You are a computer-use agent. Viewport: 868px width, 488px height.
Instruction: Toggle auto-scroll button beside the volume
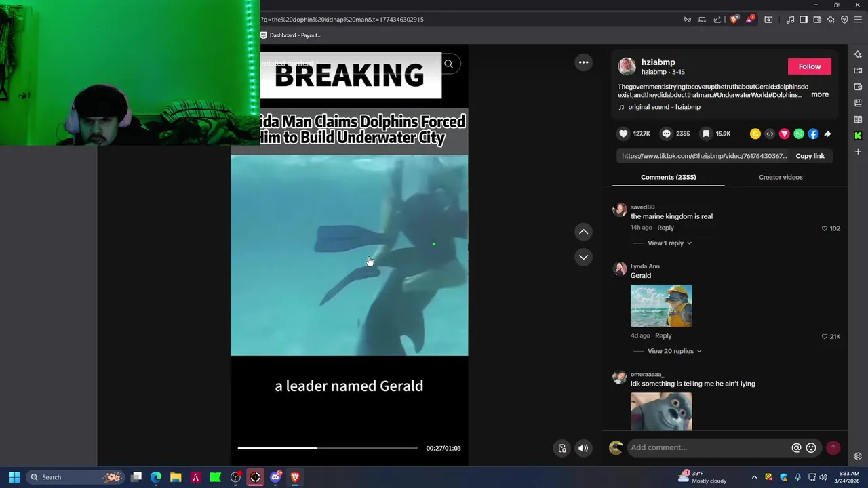pyautogui.click(x=562, y=448)
